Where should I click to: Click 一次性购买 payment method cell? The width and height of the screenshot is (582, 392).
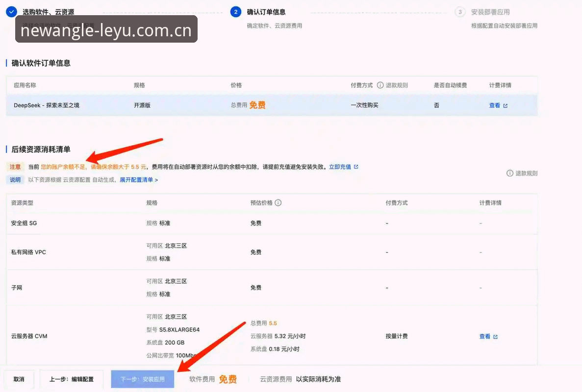coord(364,105)
